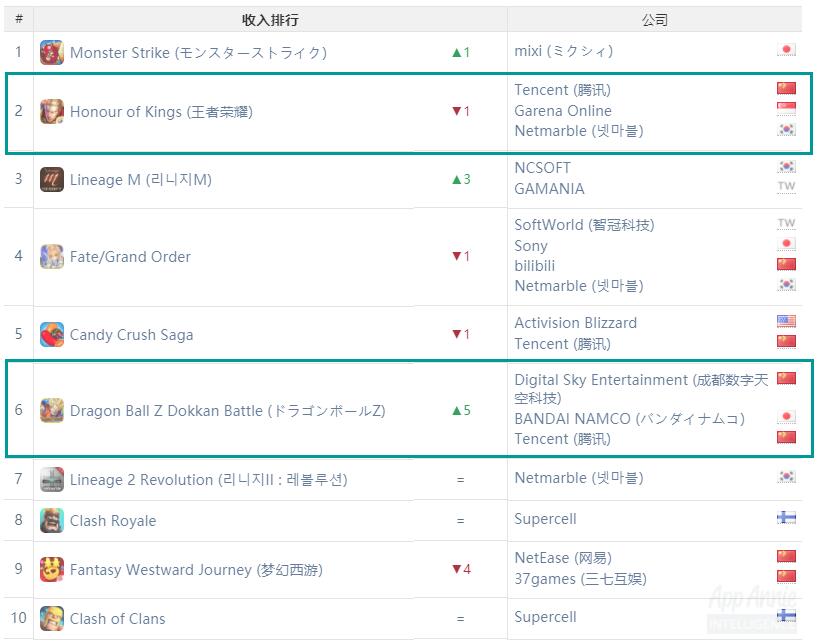This screenshot has height=641, width=821.
Task: Click the Clash Royale app icon
Action: coord(52,521)
